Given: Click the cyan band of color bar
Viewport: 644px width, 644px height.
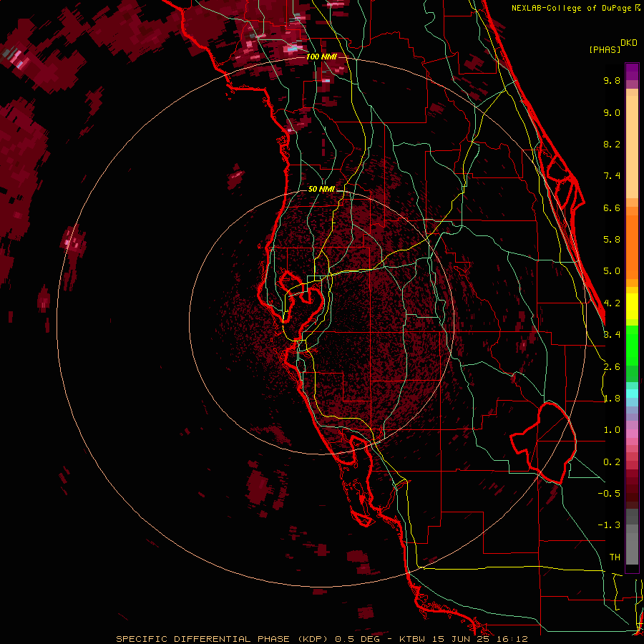Looking at the screenshot, I should tap(632, 393).
